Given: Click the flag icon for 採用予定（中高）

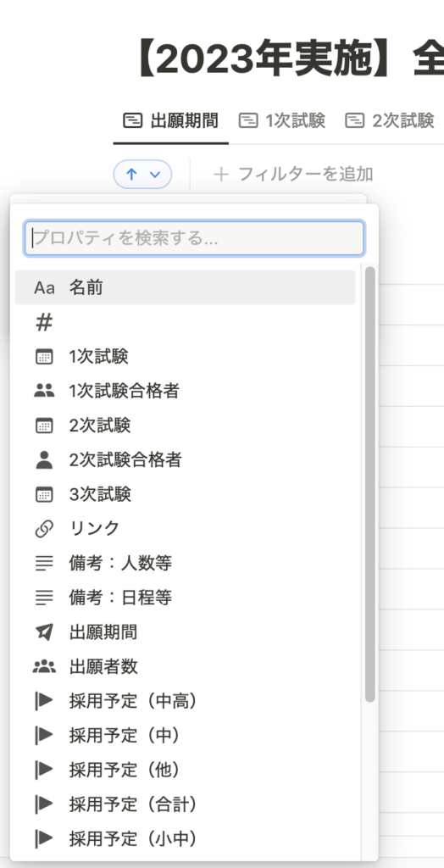Looking at the screenshot, I should [44, 701].
